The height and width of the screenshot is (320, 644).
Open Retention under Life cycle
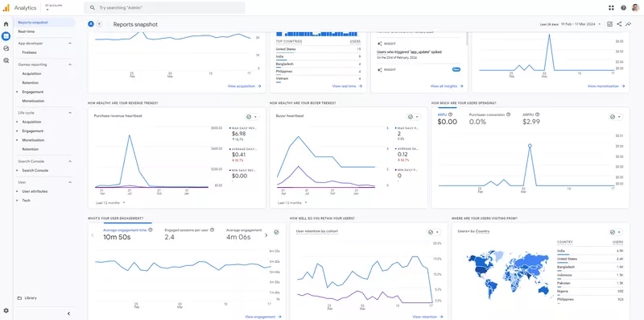click(x=31, y=149)
